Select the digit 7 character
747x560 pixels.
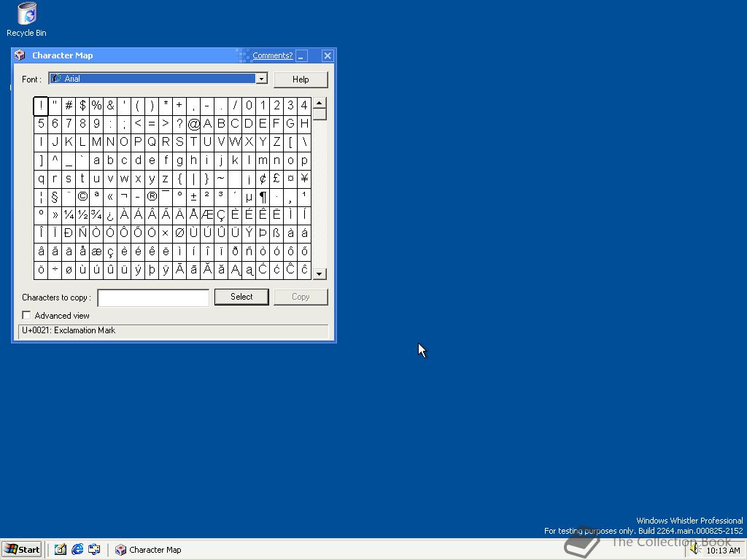point(69,124)
